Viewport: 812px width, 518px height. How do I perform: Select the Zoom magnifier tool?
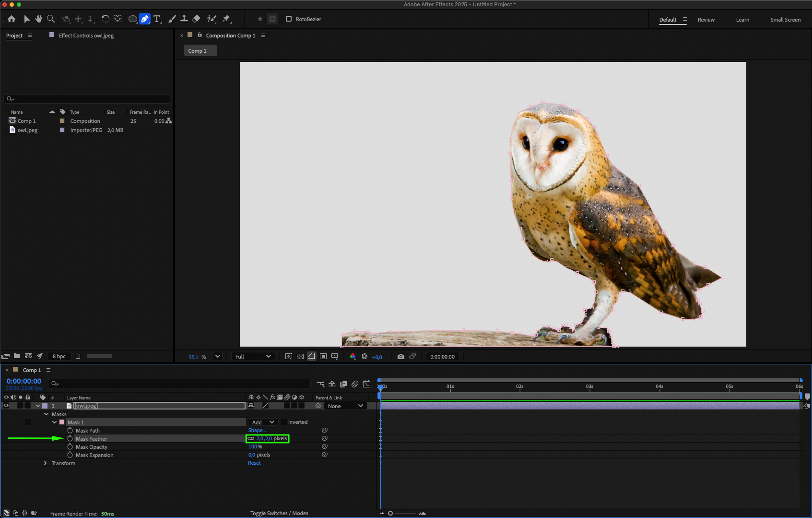pos(51,19)
